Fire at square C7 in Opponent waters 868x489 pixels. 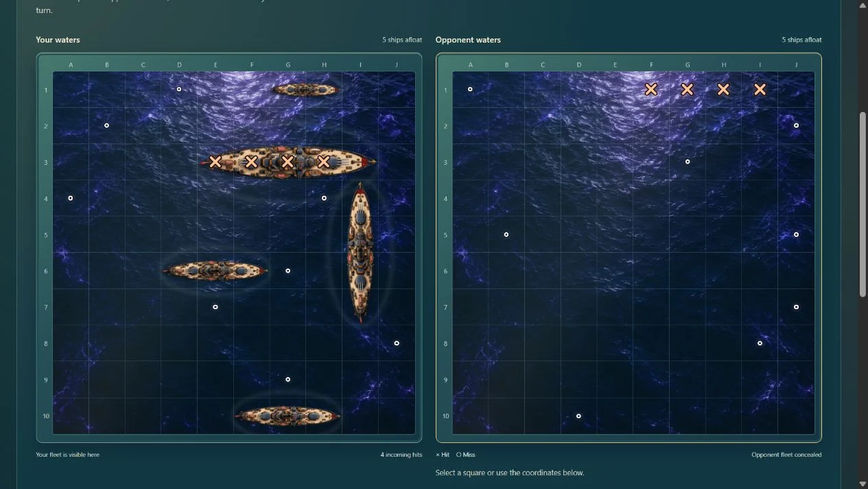(543, 307)
